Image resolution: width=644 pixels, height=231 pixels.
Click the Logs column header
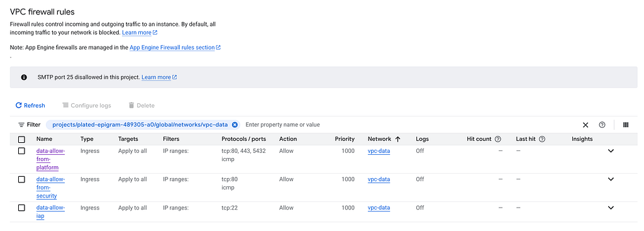tap(422, 139)
